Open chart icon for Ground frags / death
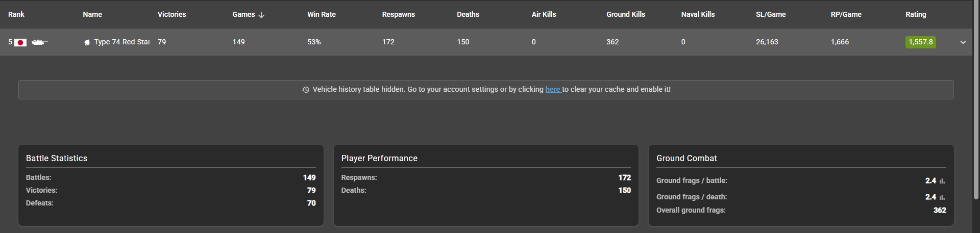 942,197
